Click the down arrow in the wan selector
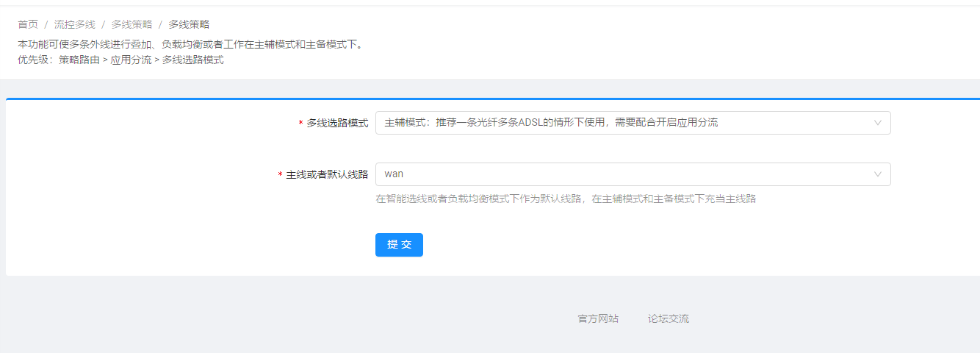Image resolution: width=980 pixels, height=353 pixels. [x=877, y=174]
